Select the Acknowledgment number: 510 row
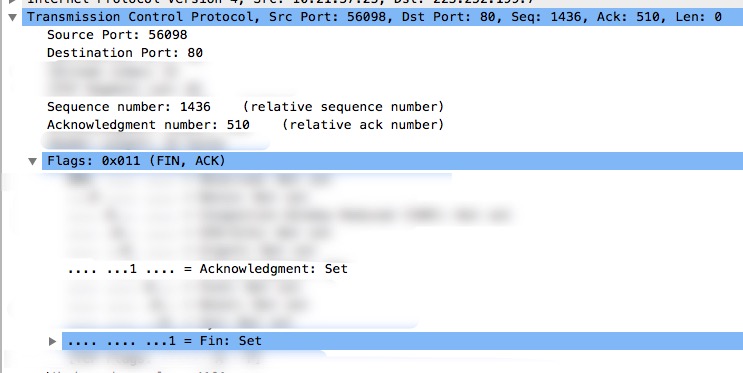The image size is (743, 373). pos(245,125)
